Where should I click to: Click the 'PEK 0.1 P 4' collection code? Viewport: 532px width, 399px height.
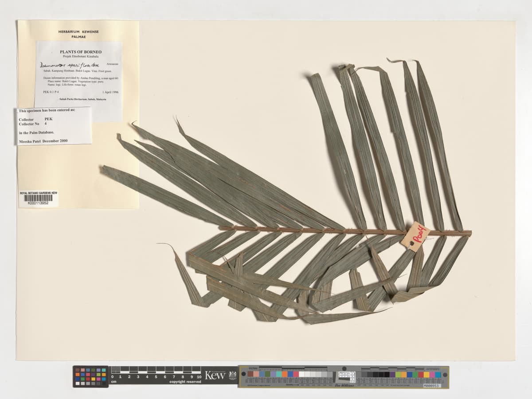tap(51, 92)
